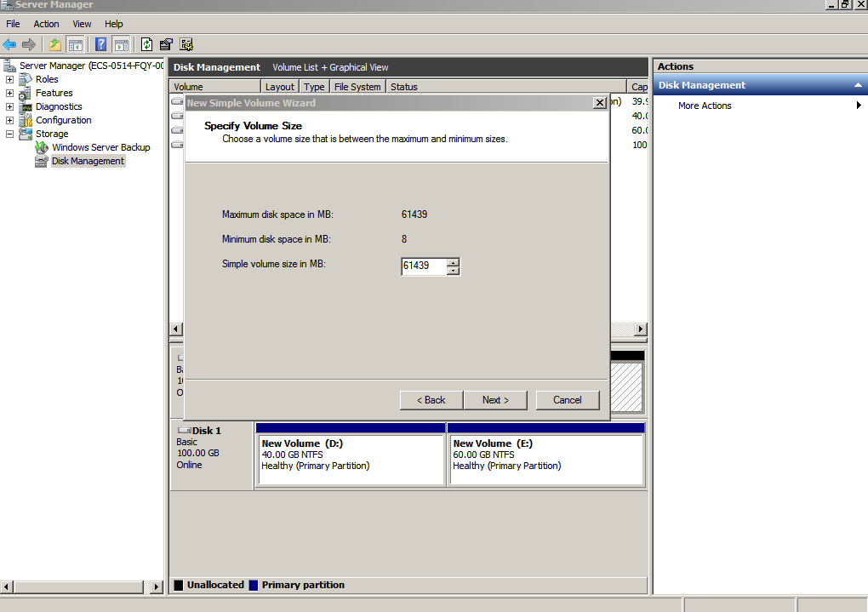
Task: Click the Disk Management tree icon
Action: pyautogui.click(x=42, y=161)
